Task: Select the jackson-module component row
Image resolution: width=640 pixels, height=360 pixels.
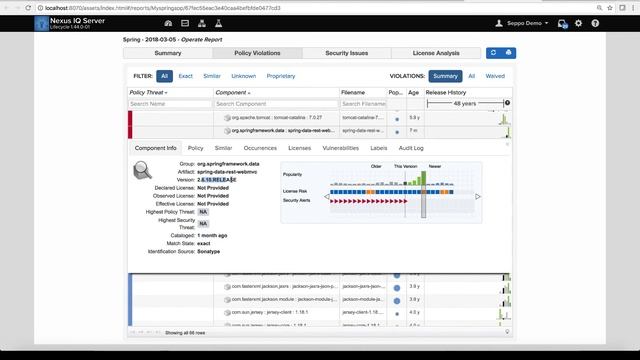Action: pos(320,300)
